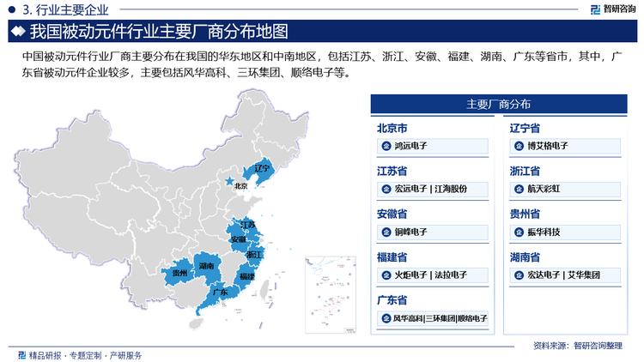Click the 智研咨询 brand name at top right

pos(619,9)
